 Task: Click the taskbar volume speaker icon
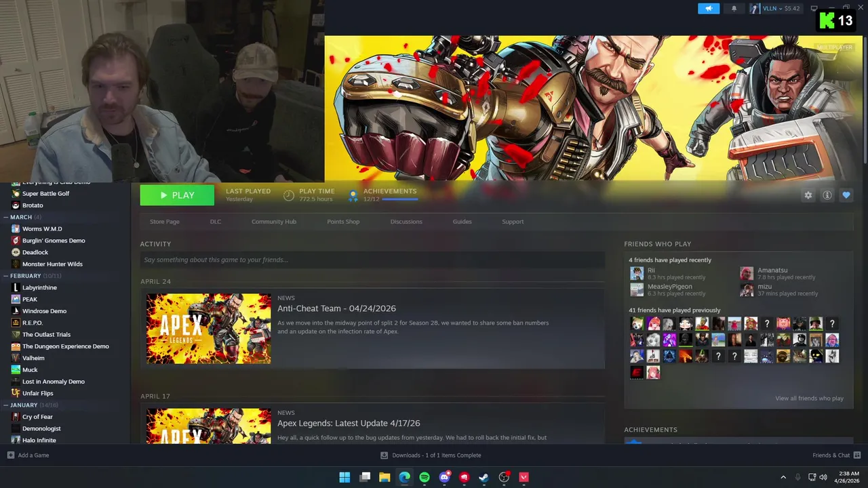823,477
